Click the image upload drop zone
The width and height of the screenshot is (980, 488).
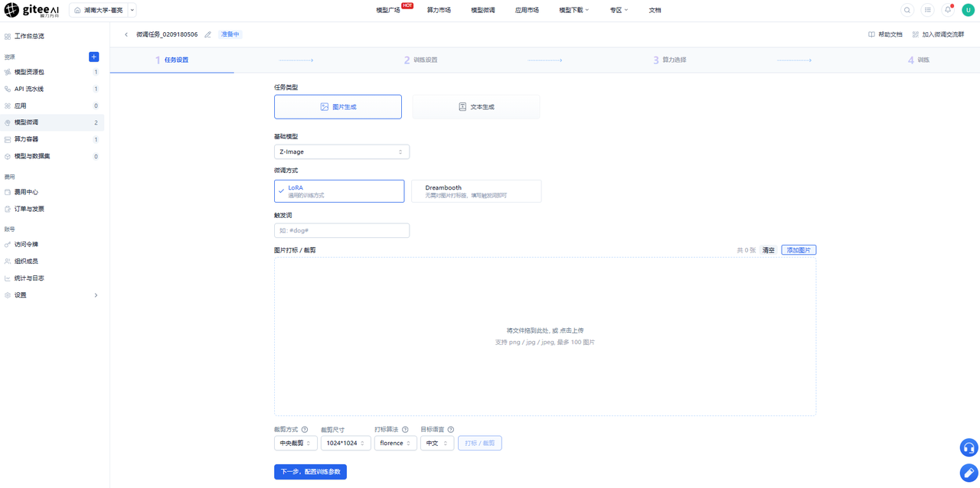click(545, 337)
